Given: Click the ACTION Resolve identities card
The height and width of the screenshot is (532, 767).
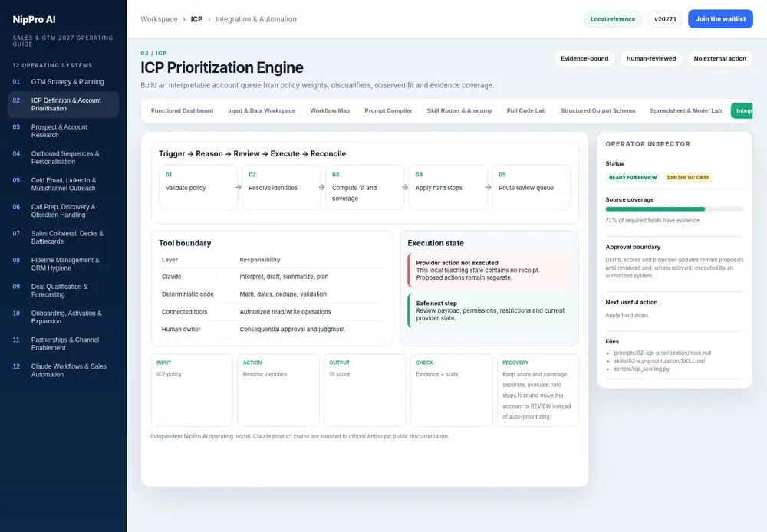Looking at the screenshot, I should [278, 390].
